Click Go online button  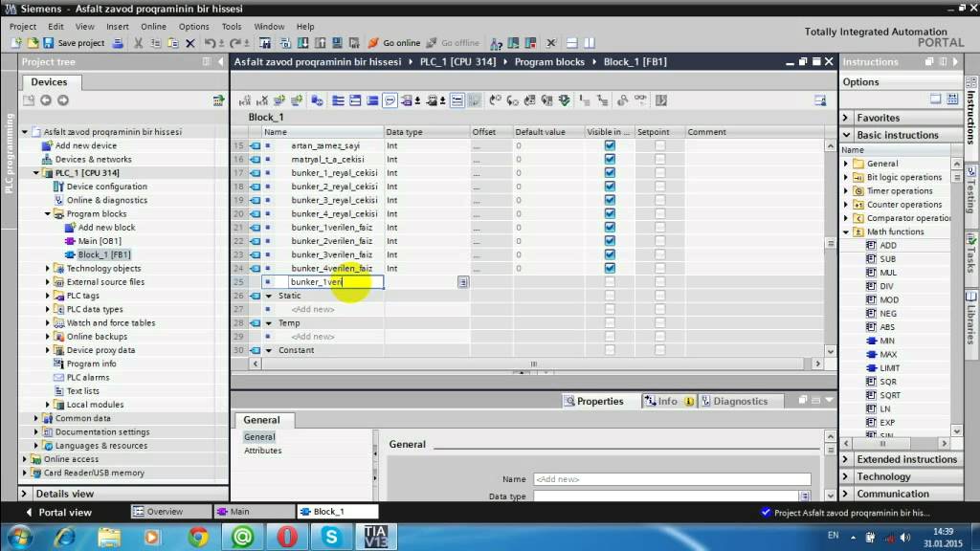click(394, 43)
